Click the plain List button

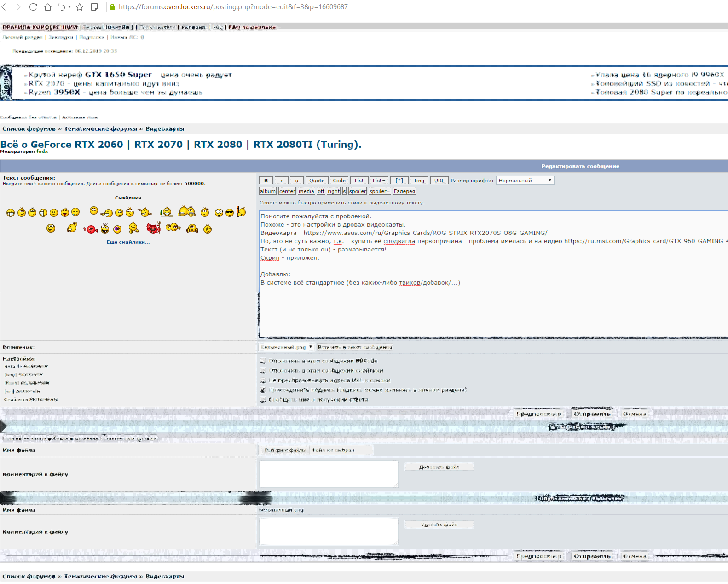coord(359,181)
